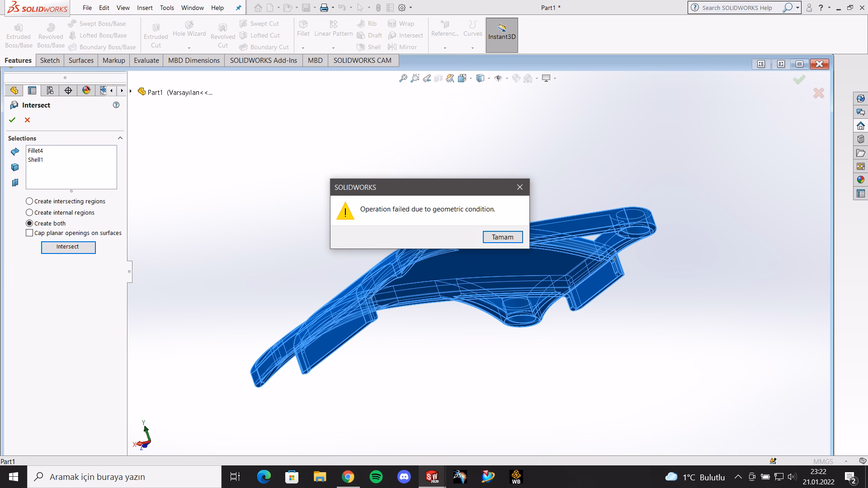
Task: Confirm Intersect with the green checkmark
Action: pos(12,120)
